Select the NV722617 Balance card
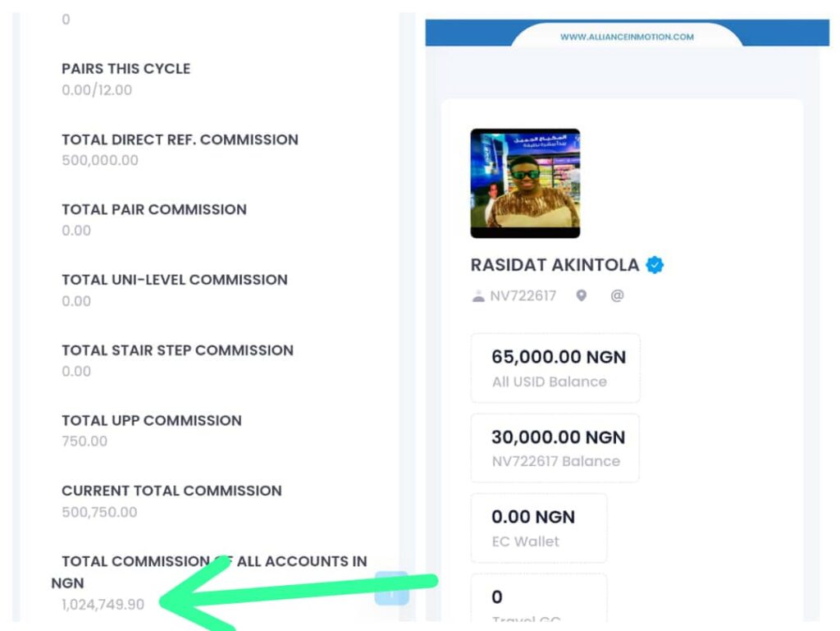The height and width of the screenshot is (631, 840). [555, 447]
